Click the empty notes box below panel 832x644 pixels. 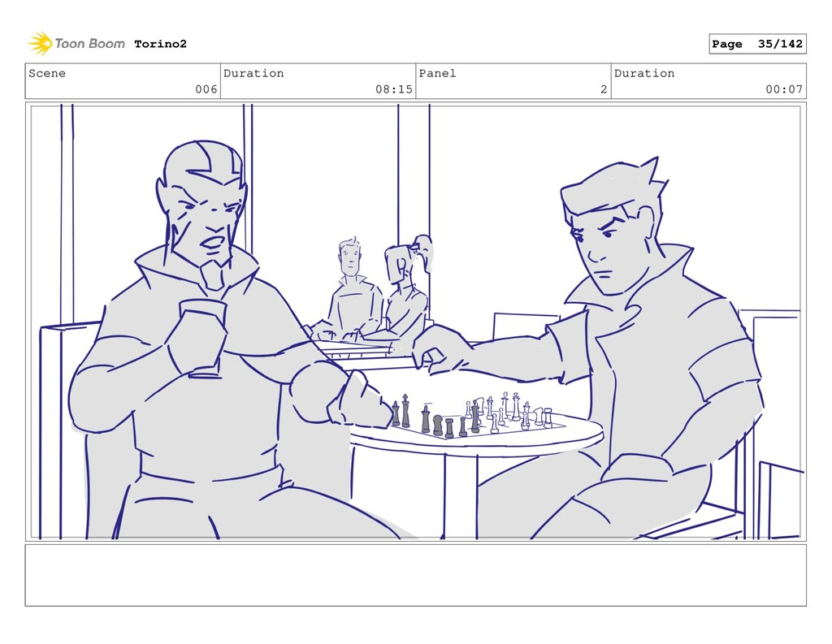415,575
